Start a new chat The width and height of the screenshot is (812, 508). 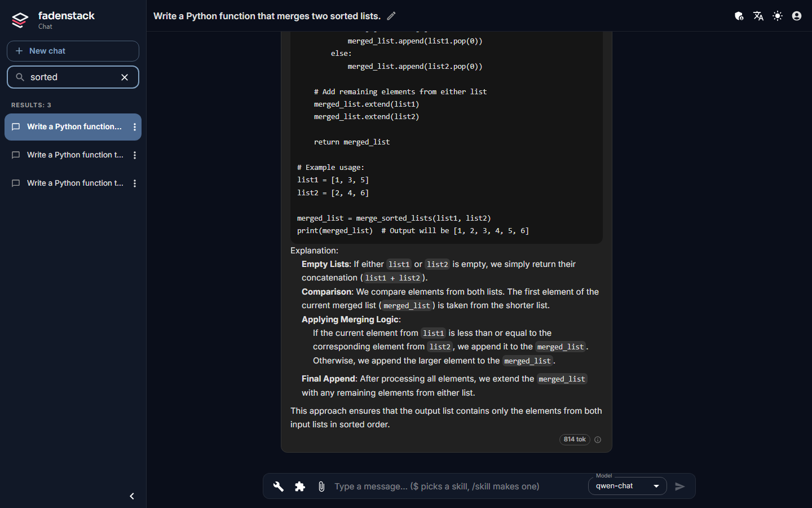(73, 51)
